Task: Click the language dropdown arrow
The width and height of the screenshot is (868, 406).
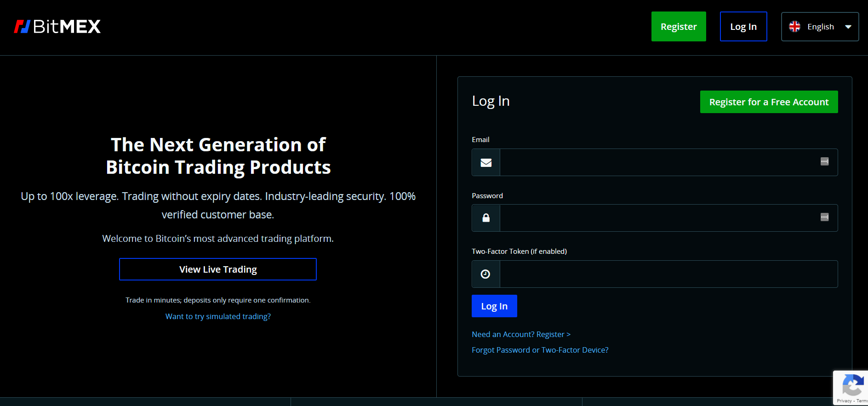Action: tap(848, 27)
